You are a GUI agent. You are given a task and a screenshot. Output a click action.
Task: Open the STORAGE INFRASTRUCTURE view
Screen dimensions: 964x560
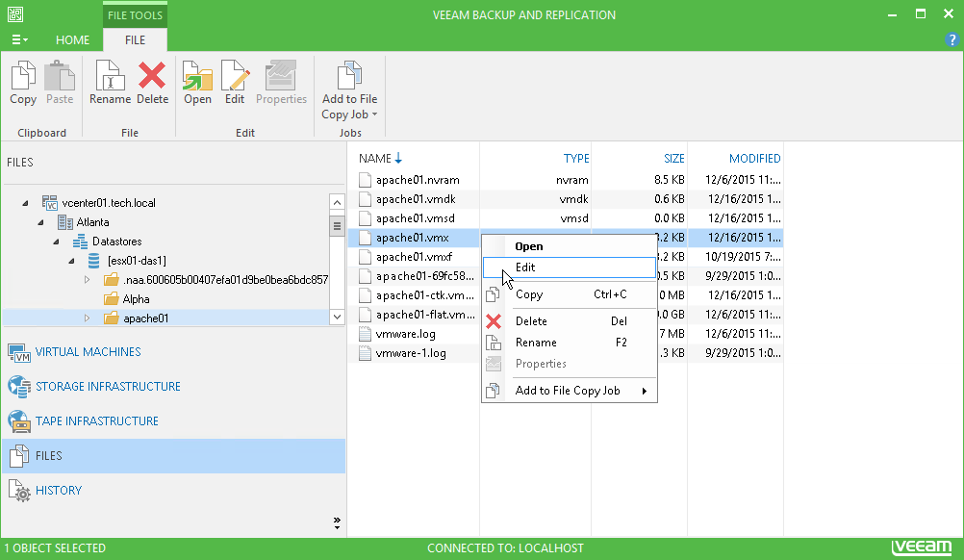coord(108,387)
